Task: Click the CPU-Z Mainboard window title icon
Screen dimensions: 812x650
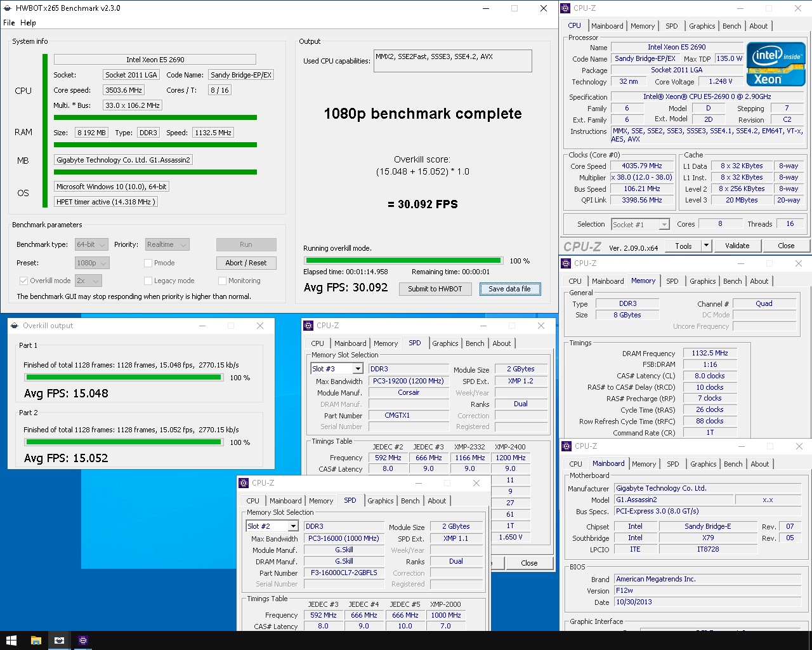Action: coord(566,446)
